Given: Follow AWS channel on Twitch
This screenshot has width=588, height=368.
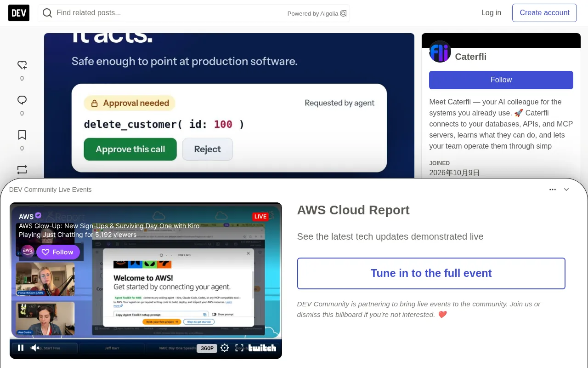Looking at the screenshot, I should [x=58, y=252].
